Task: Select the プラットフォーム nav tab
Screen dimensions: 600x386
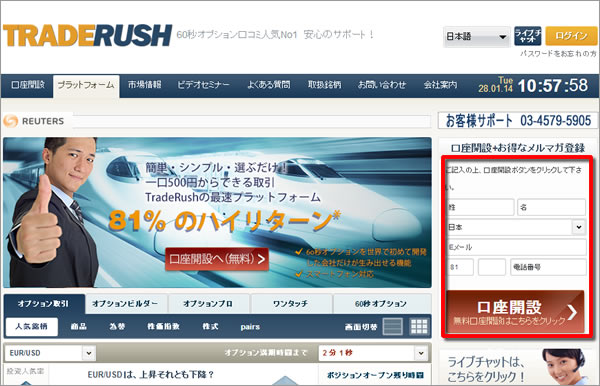Action: pyautogui.click(x=86, y=85)
